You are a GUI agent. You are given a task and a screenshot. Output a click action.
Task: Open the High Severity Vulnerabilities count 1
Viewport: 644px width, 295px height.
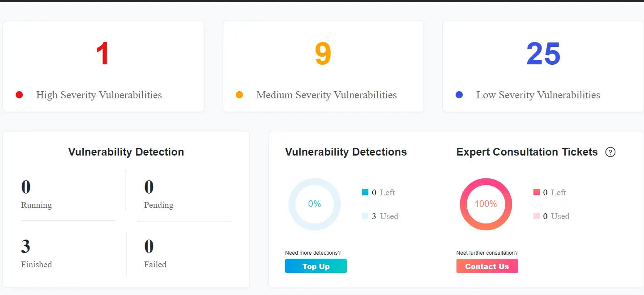[103, 54]
